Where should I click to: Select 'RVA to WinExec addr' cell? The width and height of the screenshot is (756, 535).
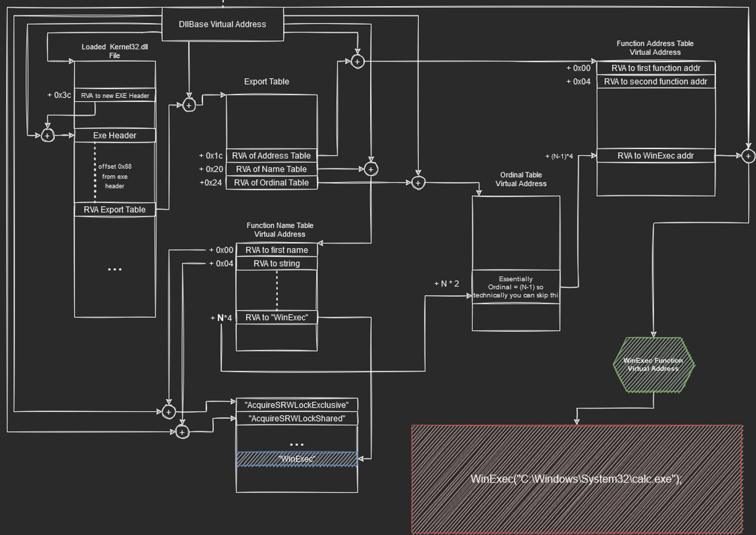coord(656,156)
